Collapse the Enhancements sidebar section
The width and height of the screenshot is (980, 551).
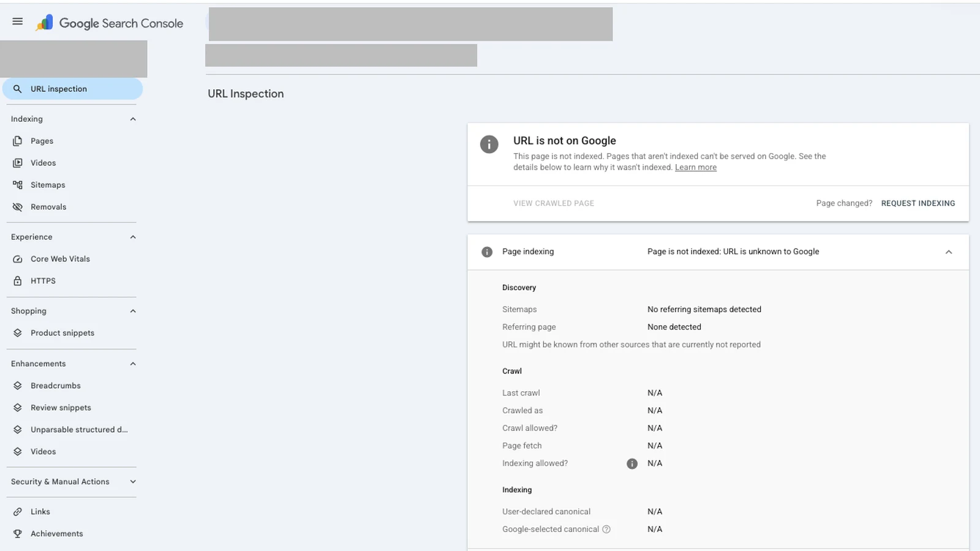133,364
